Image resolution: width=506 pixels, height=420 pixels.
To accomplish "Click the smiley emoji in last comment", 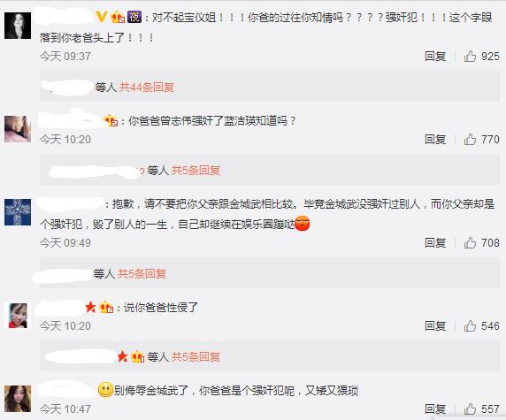I will (105, 390).
